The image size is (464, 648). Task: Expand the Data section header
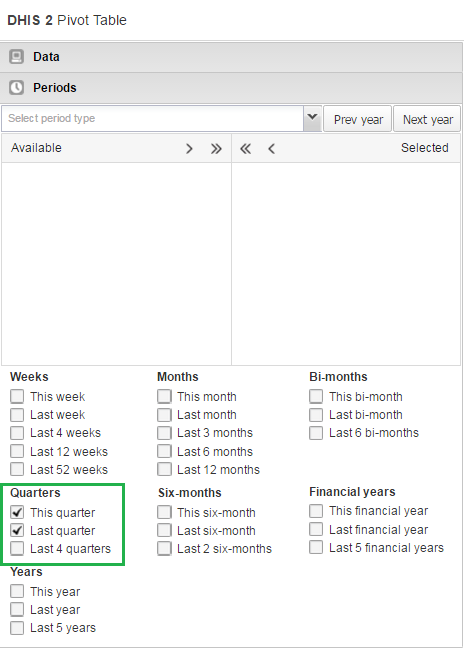(x=231, y=57)
